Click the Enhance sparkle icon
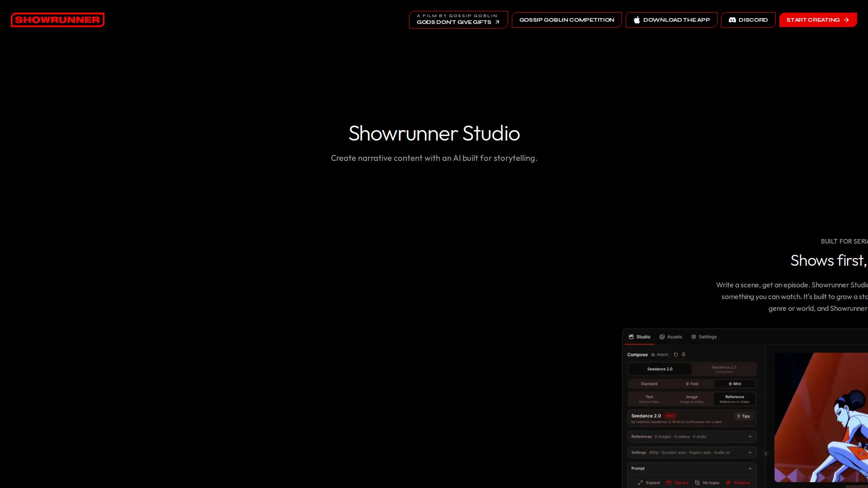This screenshot has height=488, width=868. pos(728,483)
